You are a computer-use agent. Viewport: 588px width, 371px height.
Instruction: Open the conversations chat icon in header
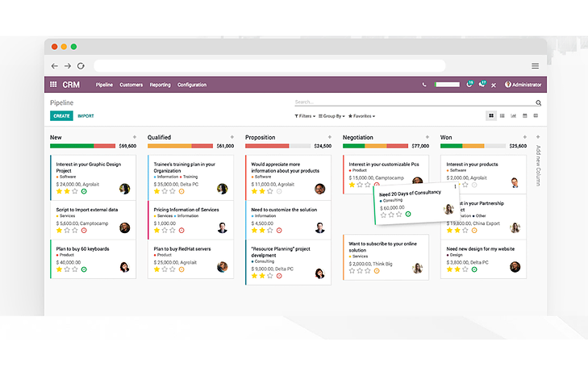point(482,84)
